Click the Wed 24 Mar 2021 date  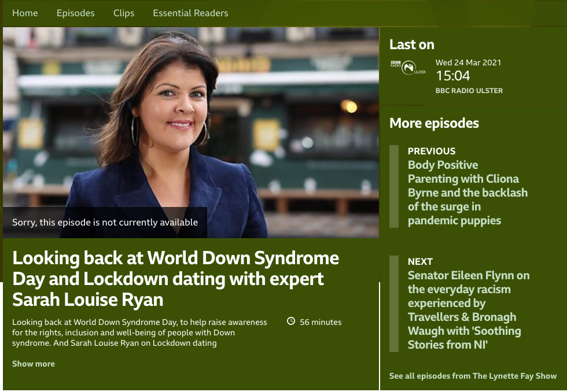(x=468, y=62)
